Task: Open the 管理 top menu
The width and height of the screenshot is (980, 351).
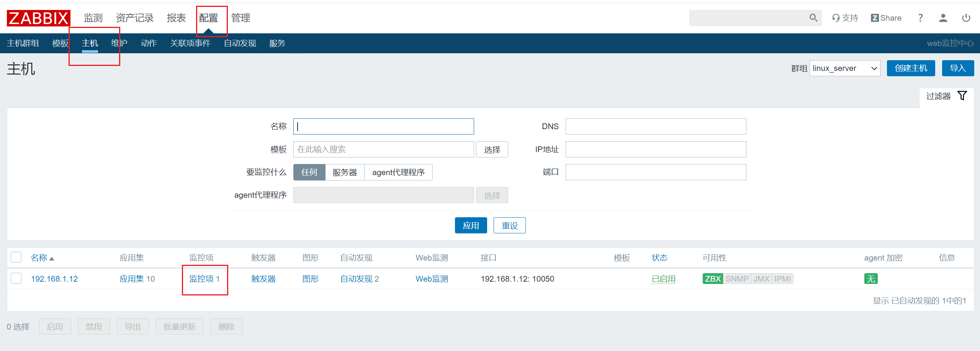Action: pos(241,18)
